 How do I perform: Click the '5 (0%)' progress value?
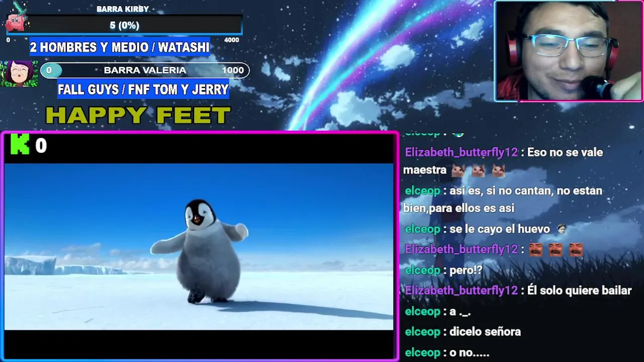124,25
